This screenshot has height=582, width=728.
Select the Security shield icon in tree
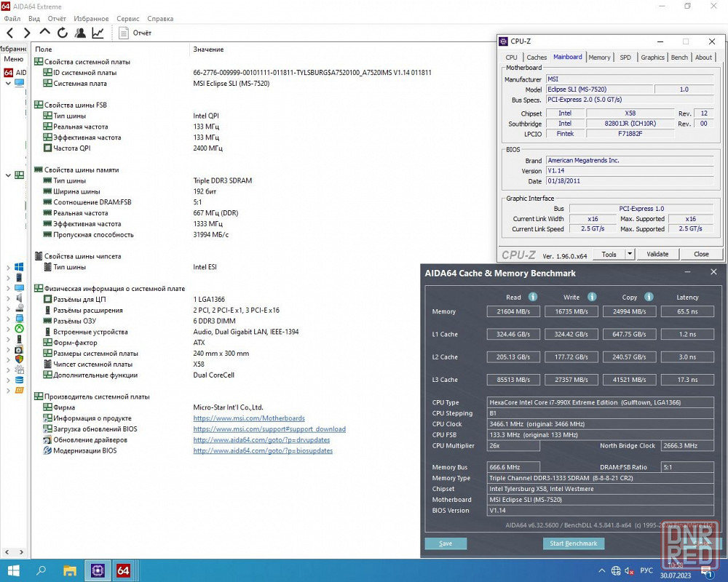(x=19, y=359)
